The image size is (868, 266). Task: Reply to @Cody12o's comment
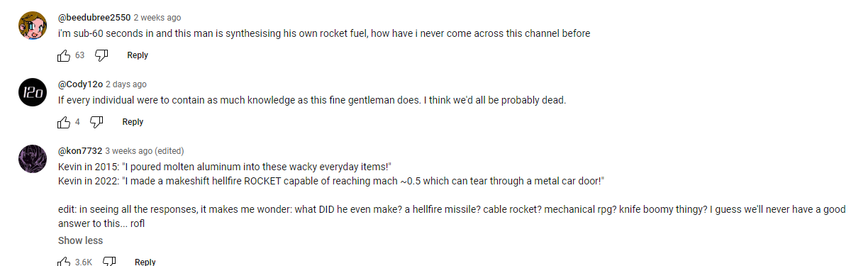133,122
